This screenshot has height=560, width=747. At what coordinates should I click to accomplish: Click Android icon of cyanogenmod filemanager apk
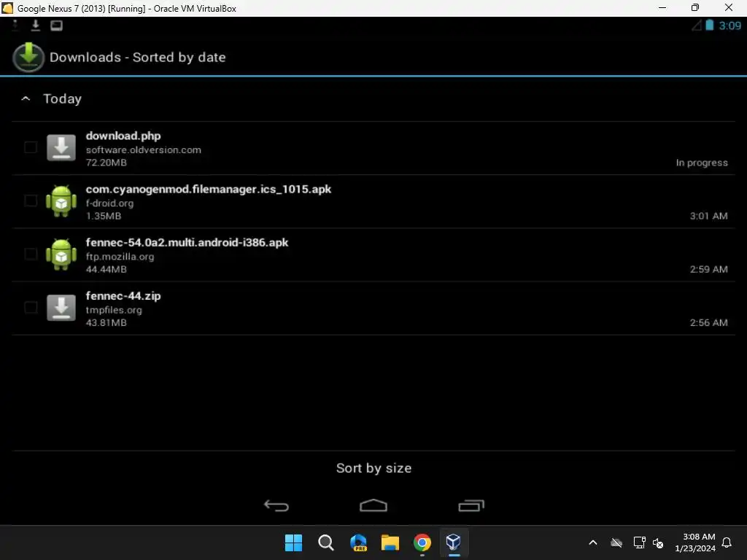[61, 201]
